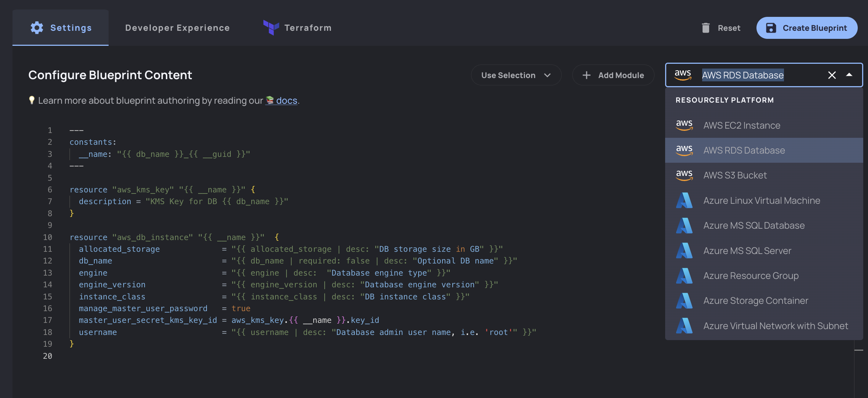Click db_name key on line 12
Viewport: 868px width, 398px height.
click(x=95, y=261)
